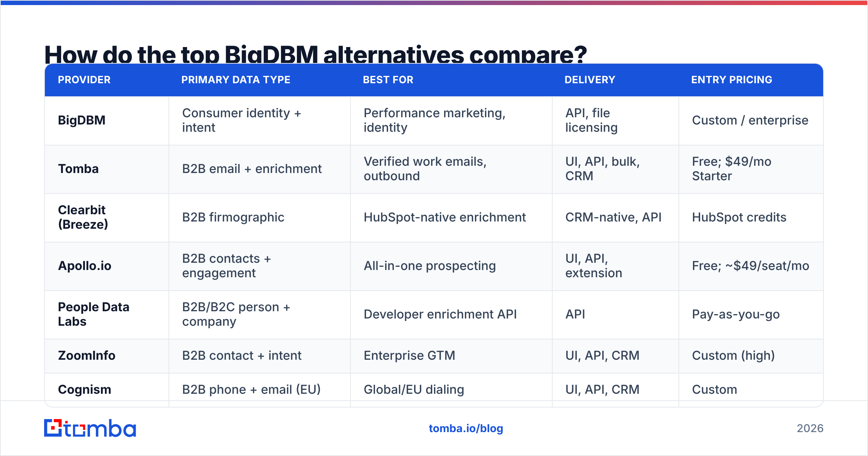Click 'Pay-as-you-go' pricing cell

[751, 314]
